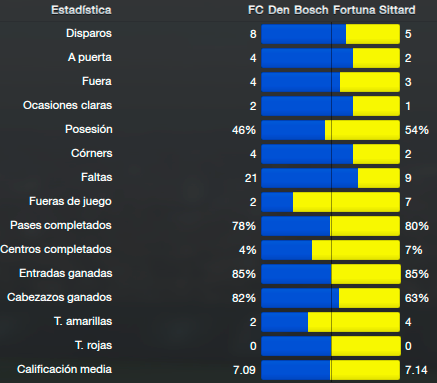Select the T. rojas row label
The height and width of the screenshot is (383, 437).
93,345
